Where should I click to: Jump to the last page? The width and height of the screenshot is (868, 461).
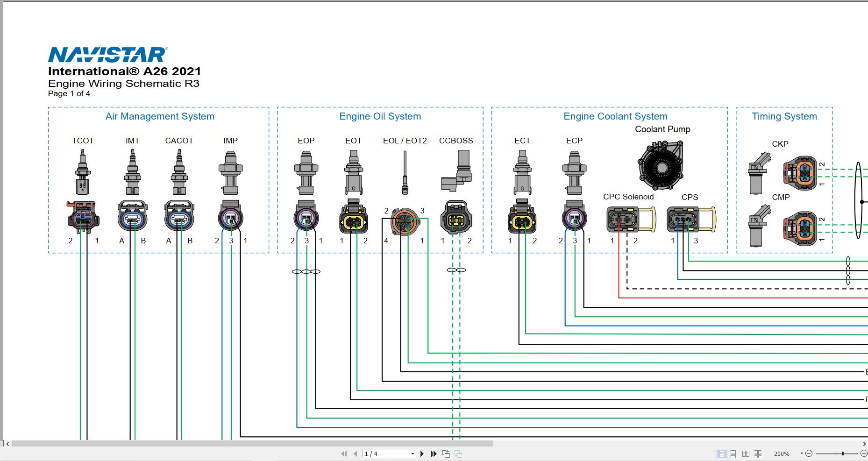pyautogui.click(x=434, y=454)
